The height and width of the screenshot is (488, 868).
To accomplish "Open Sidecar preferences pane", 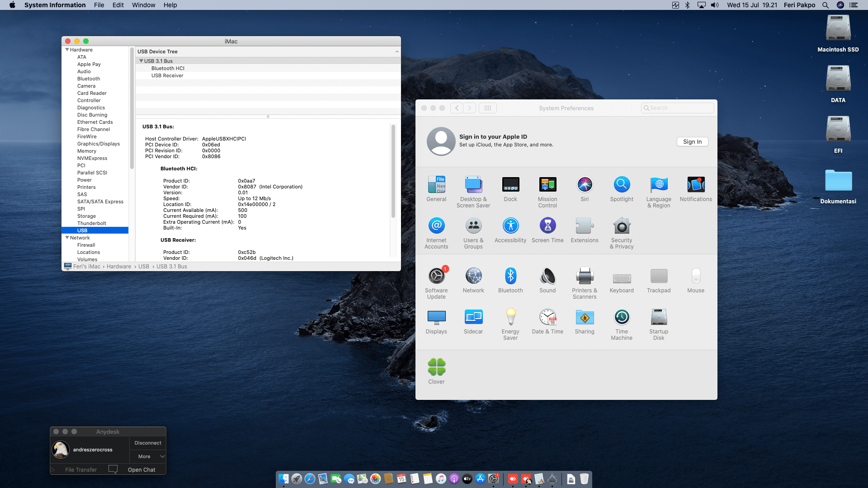I will click(x=473, y=321).
